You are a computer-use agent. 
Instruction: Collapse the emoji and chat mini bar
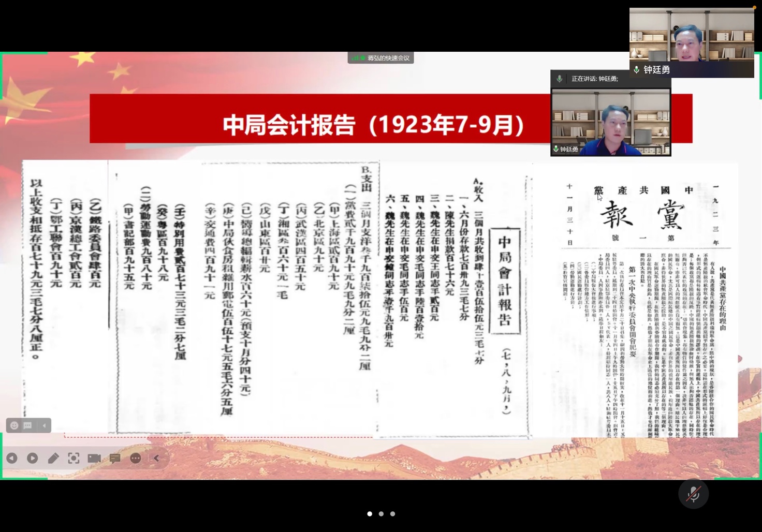click(x=44, y=425)
